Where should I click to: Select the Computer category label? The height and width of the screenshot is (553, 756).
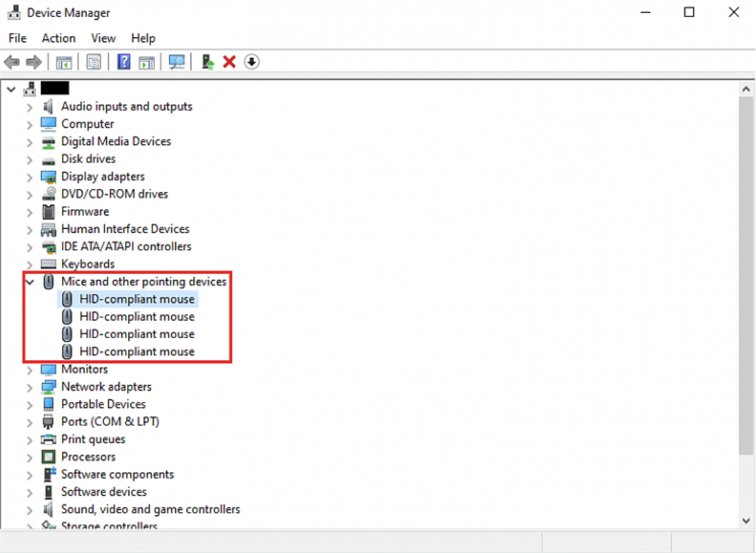pyautogui.click(x=88, y=124)
